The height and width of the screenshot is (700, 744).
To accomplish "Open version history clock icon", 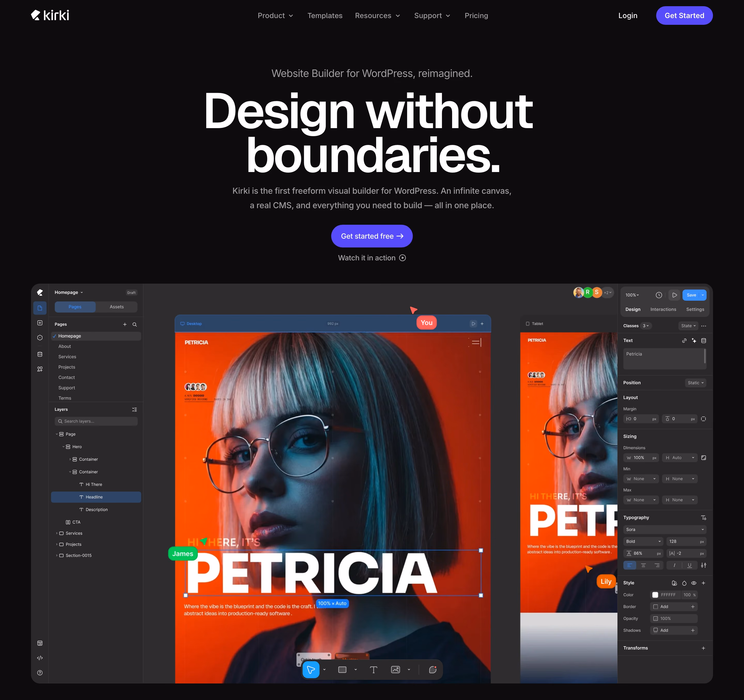I will click(x=659, y=295).
